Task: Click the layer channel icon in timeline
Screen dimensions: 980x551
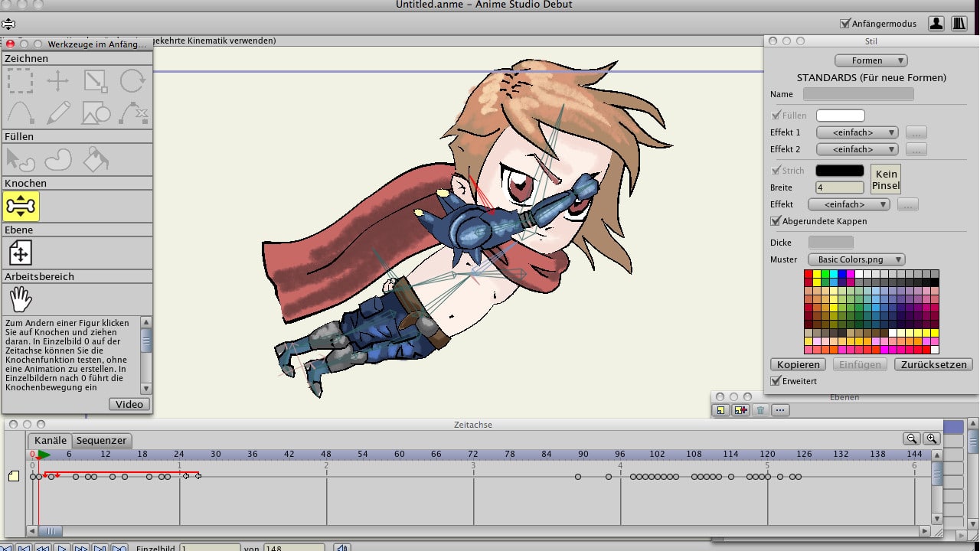Action: 14,476
